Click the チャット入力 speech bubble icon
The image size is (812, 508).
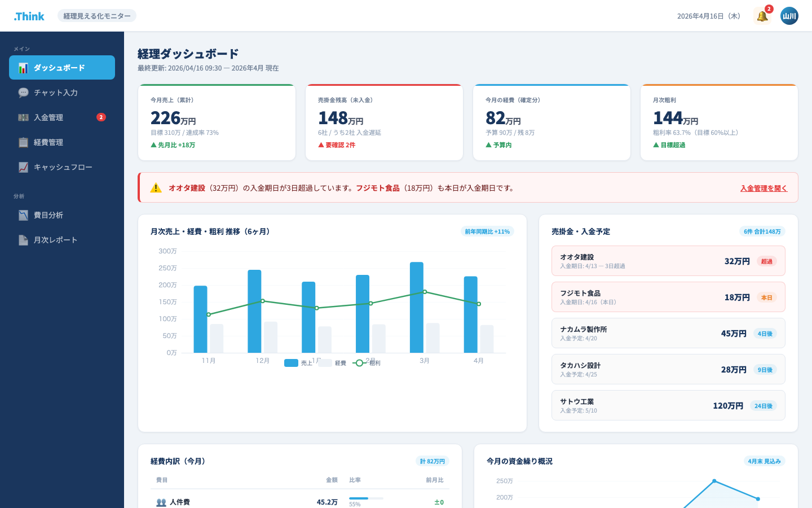pos(23,93)
